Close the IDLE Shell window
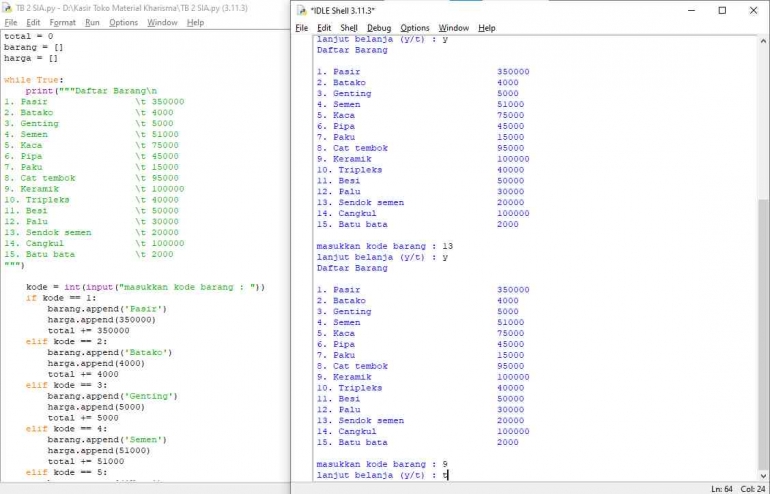770x494 pixels. [753, 10]
